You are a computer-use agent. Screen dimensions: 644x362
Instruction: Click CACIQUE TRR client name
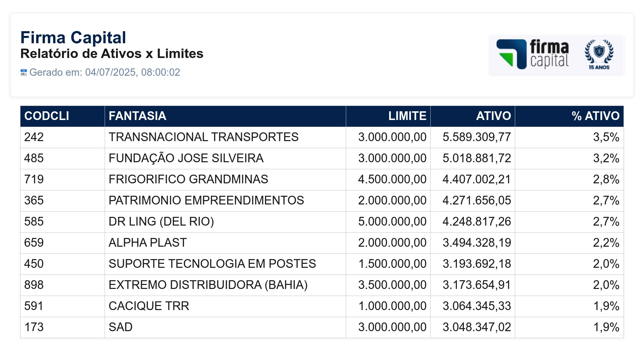click(x=149, y=306)
